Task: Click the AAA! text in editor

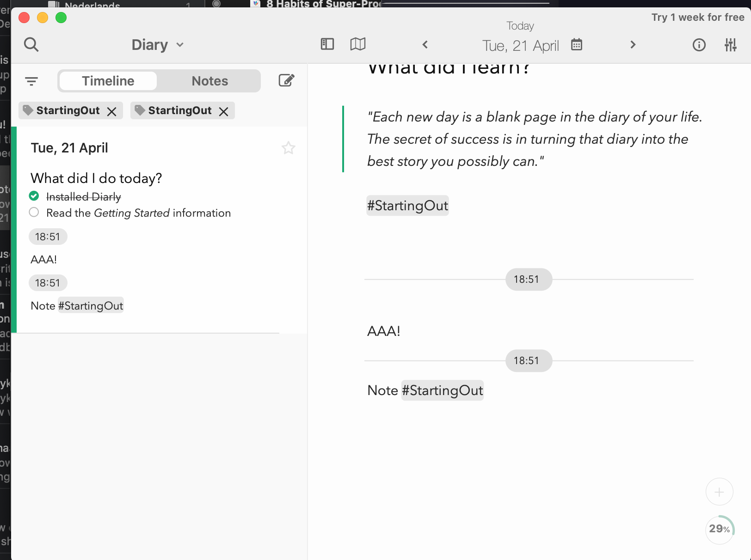Action: click(384, 331)
